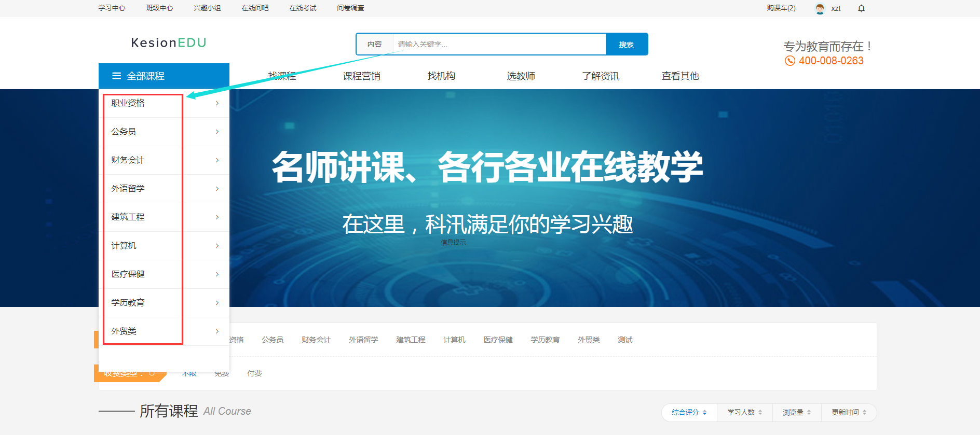Viewport: 980px width, 435px height.
Task: Select 财务会计 in the sidebar
Action: click(128, 160)
